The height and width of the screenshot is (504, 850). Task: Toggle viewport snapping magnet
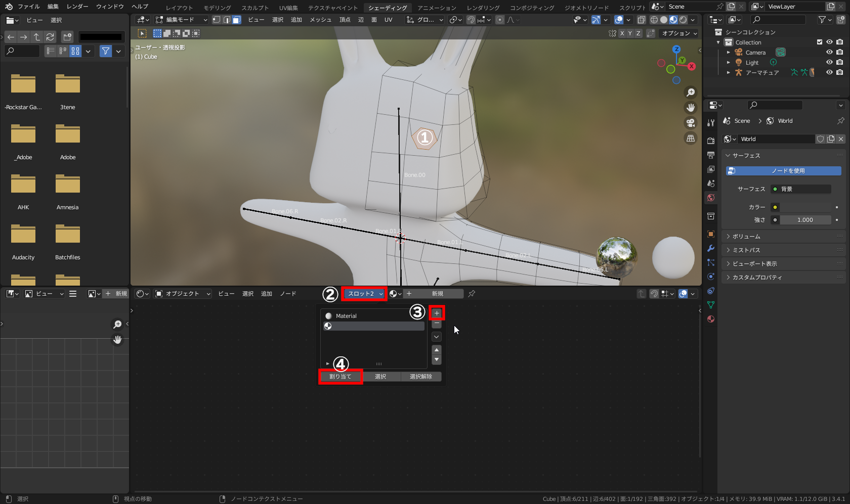pyautogui.click(x=471, y=20)
